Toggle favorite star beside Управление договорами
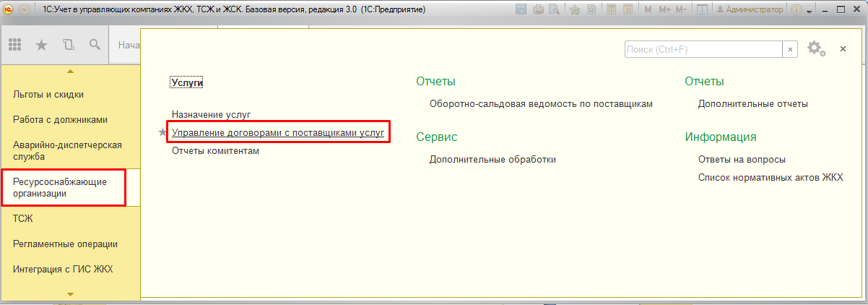868x305 pixels. [x=162, y=132]
